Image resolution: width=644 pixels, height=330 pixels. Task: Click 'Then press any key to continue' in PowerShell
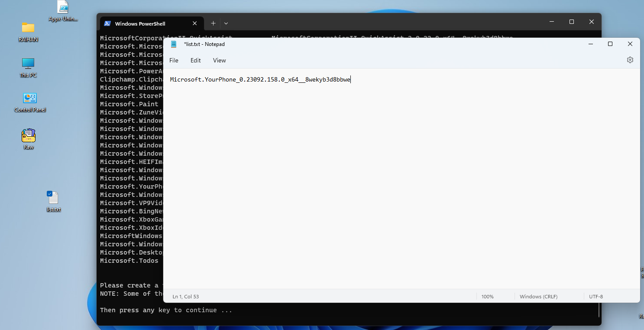pyautogui.click(x=166, y=310)
